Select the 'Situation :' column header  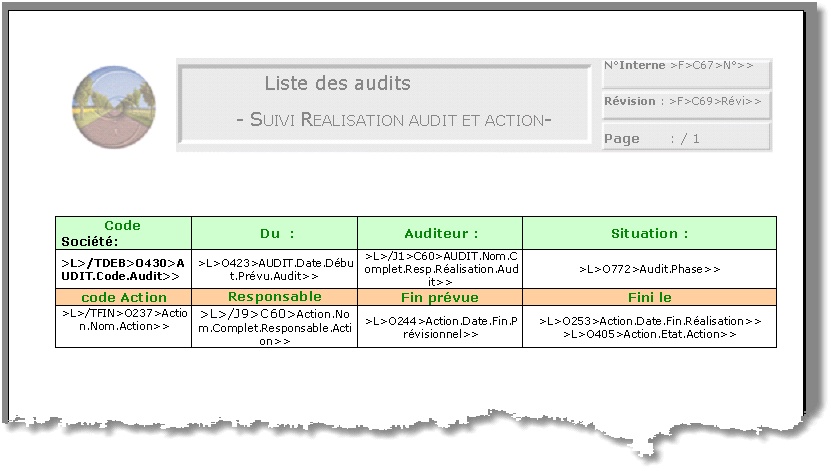point(649,233)
